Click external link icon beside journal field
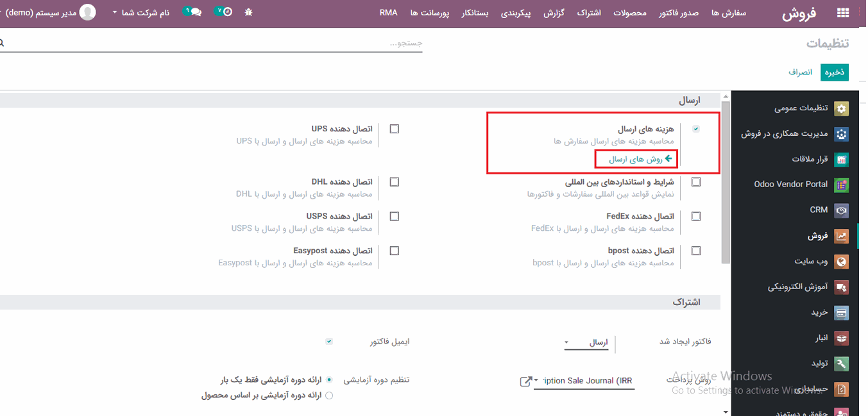Screen dimensions: 868x416 [x=525, y=381]
